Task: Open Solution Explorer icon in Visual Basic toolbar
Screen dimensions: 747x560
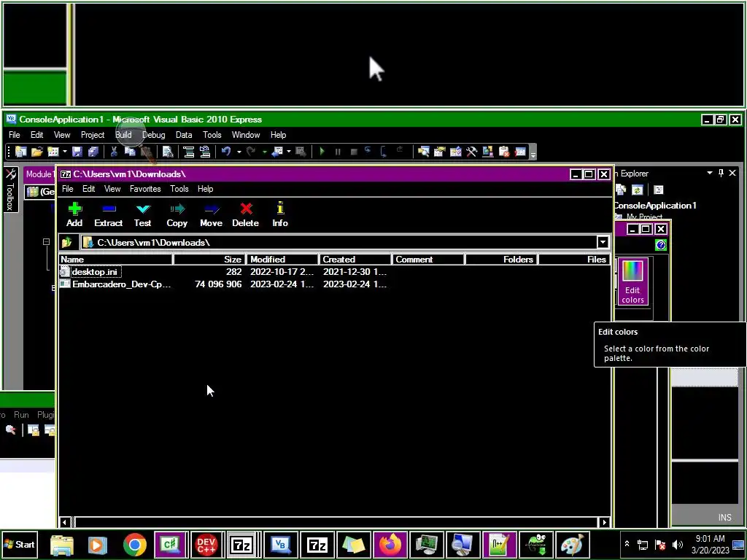Action: [x=424, y=152]
